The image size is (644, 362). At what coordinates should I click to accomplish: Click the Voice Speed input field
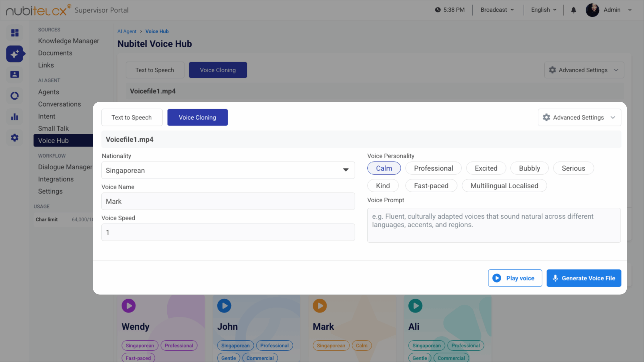point(228,232)
